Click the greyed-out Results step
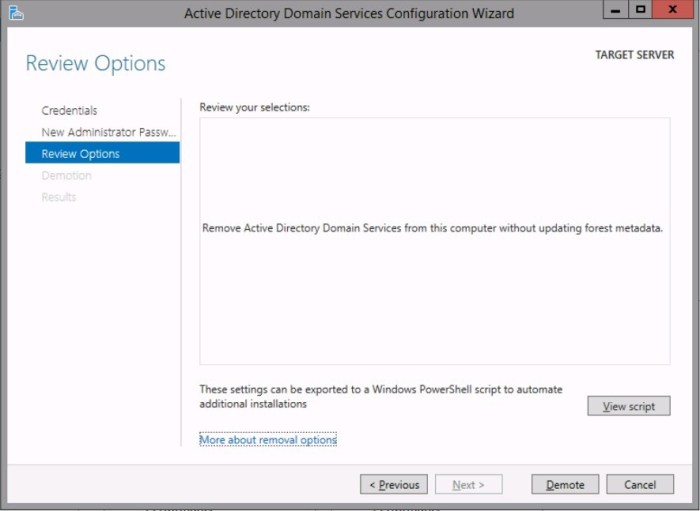700x511 pixels. pyautogui.click(x=58, y=197)
